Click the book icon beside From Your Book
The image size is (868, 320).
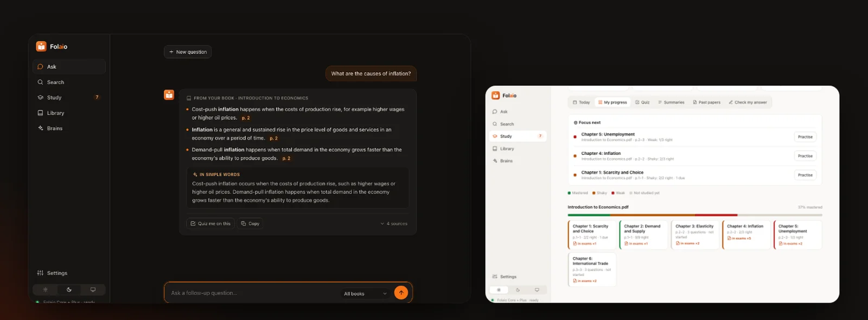[x=189, y=98]
